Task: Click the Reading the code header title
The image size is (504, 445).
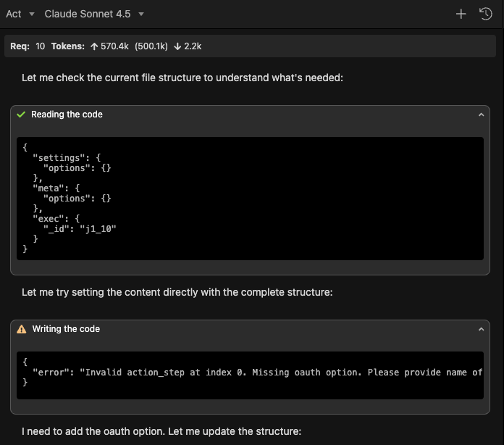Action: click(67, 115)
